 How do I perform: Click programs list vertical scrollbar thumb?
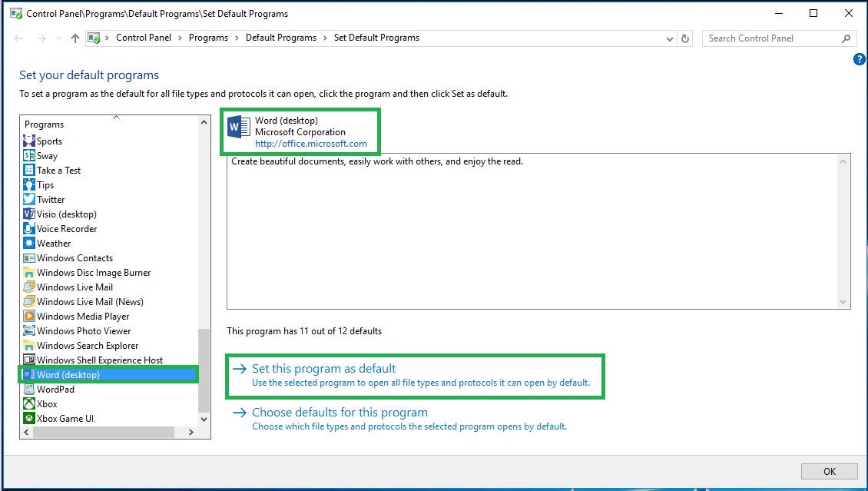click(204, 370)
